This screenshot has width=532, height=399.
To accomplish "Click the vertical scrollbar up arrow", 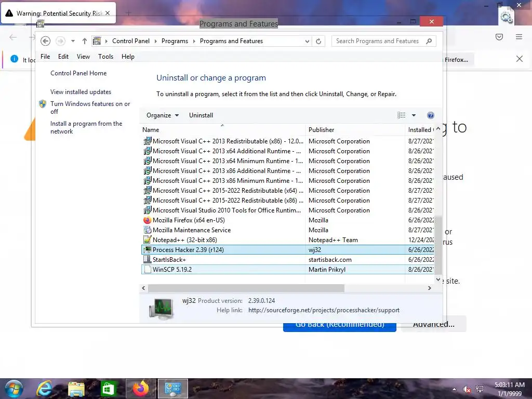I will point(438,129).
